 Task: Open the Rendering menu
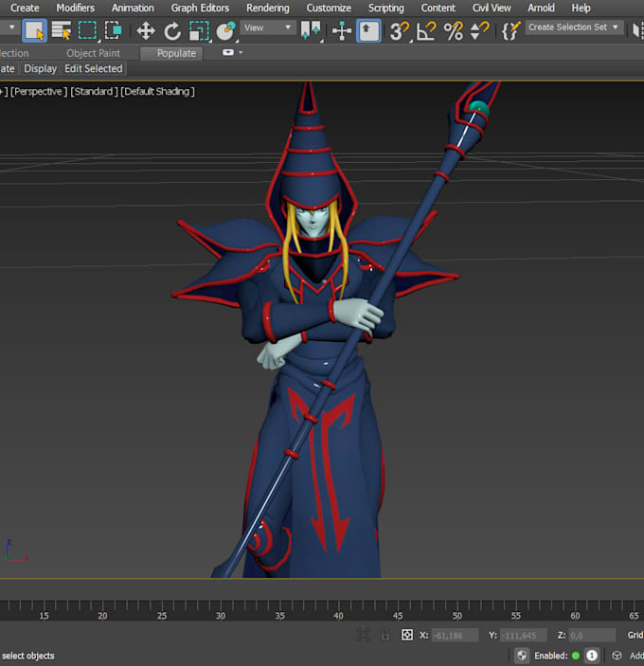[268, 8]
